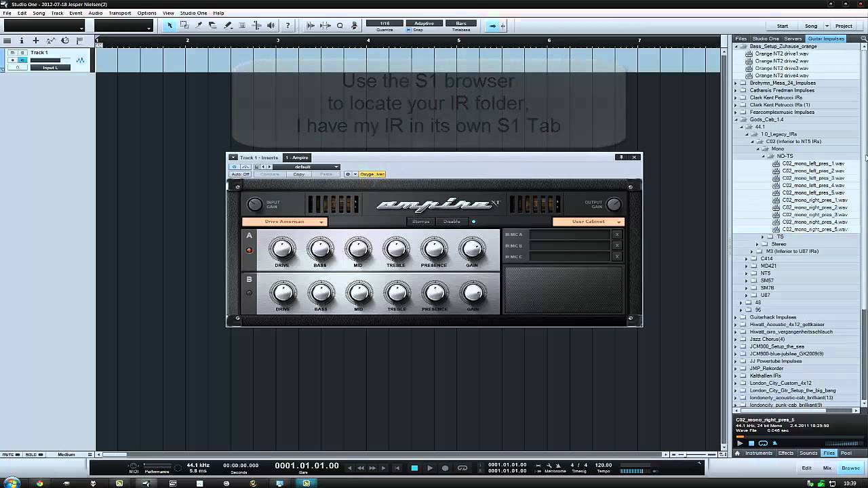Toggle autoscroll arrow button in toolbar
The width and height of the screenshot is (868, 488).
tap(493, 26)
